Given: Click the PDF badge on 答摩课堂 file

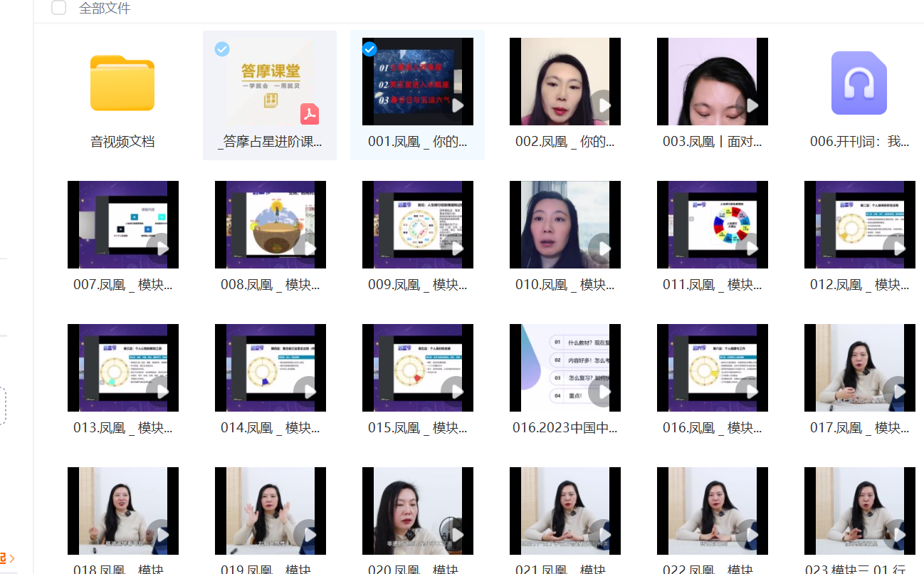Looking at the screenshot, I should pos(310,114).
